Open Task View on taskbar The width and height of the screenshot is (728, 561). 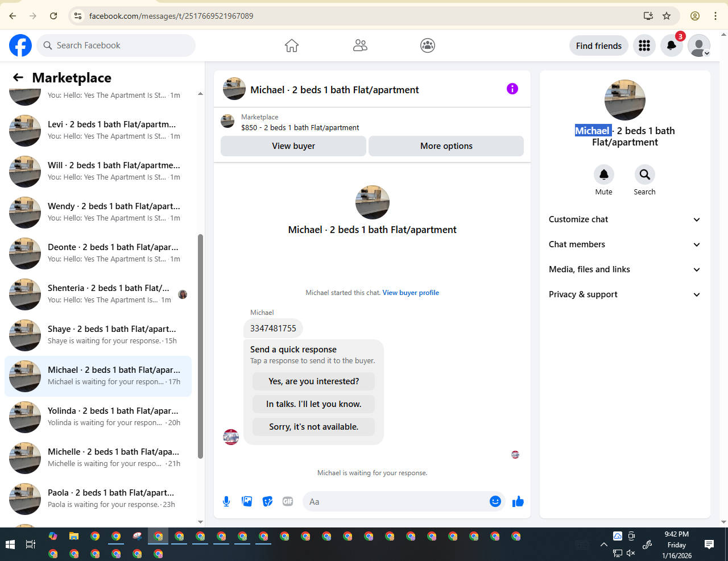(31, 545)
